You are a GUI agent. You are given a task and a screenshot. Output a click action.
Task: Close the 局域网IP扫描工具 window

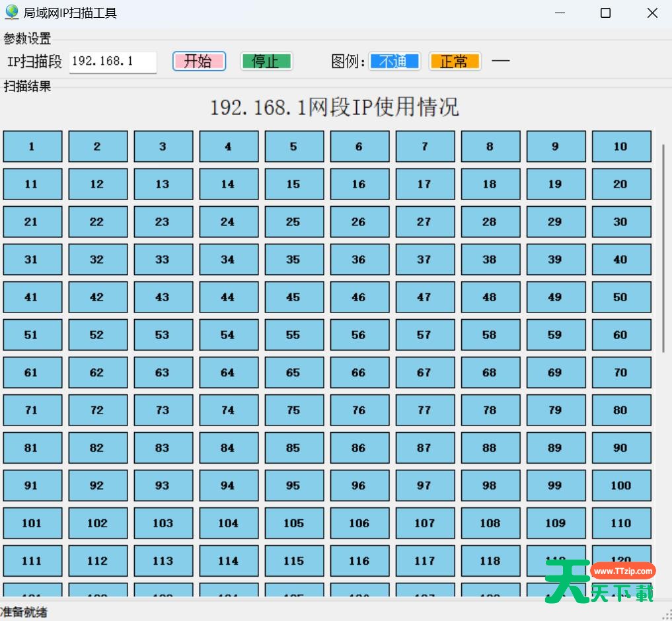652,13
